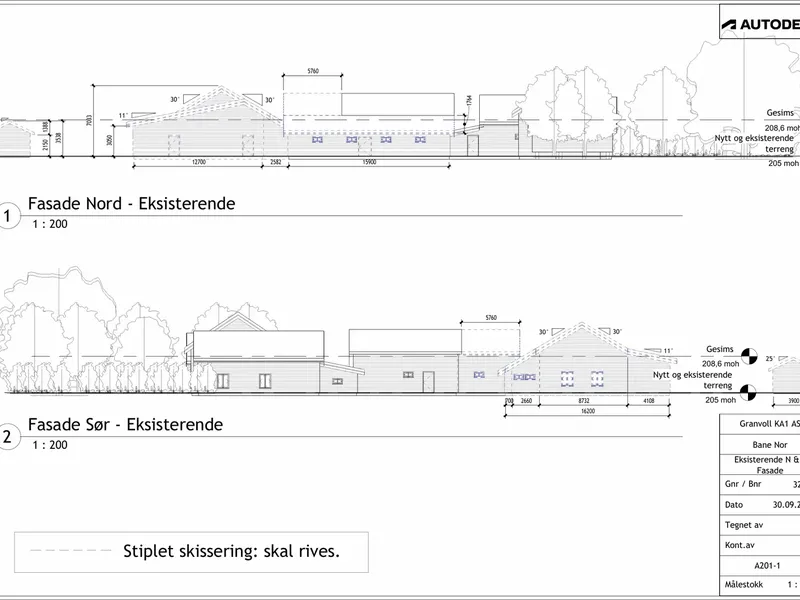This screenshot has width=800, height=600.
Task: Click the '1764' vertical dimension
Action: click(469, 101)
